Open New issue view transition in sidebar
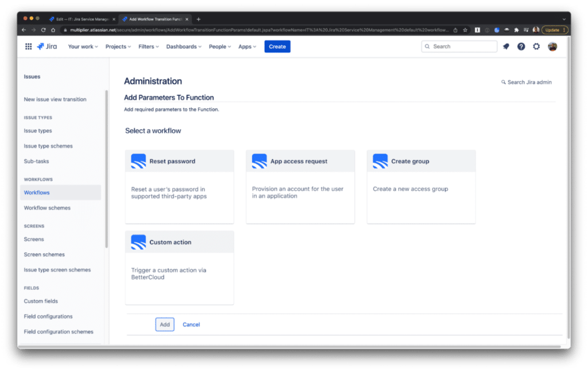 (55, 99)
